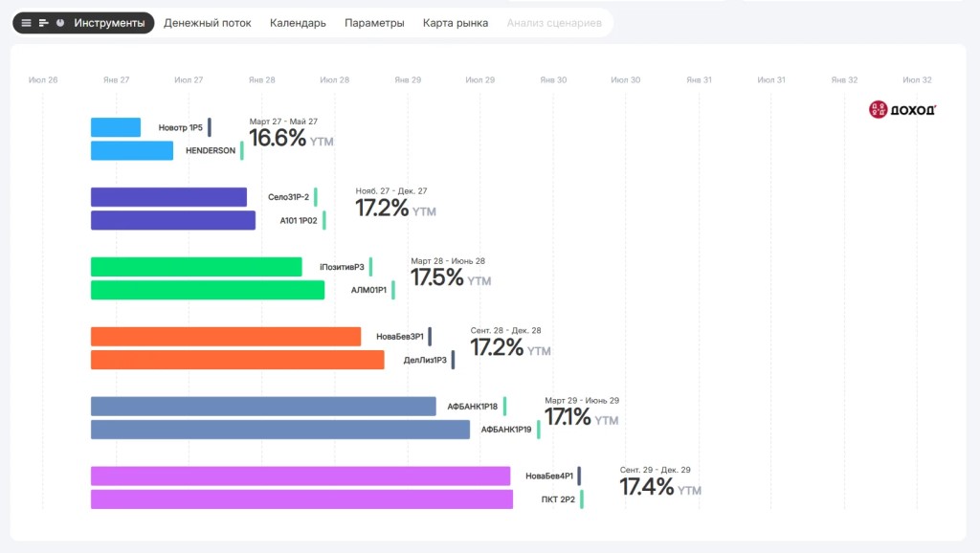The width and height of the screenshot is (980, 553).
Task: Go to the Параметры tab
Action: point(374,23)
